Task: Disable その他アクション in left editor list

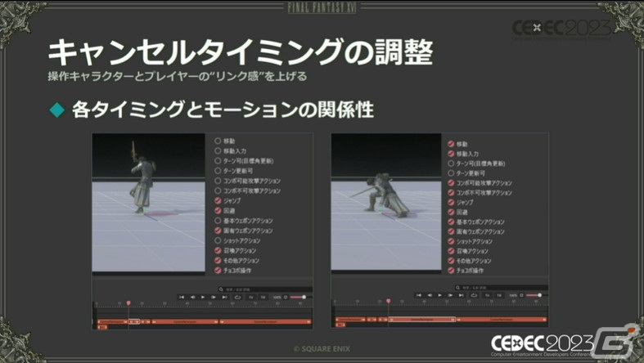Action: pyautogui.click(x=218, y=260)
